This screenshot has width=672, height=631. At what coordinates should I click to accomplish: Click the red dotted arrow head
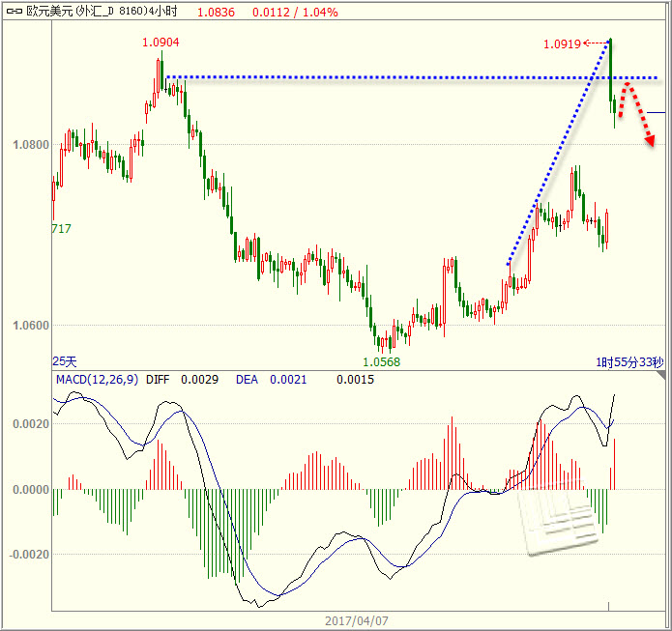point(650,140)
